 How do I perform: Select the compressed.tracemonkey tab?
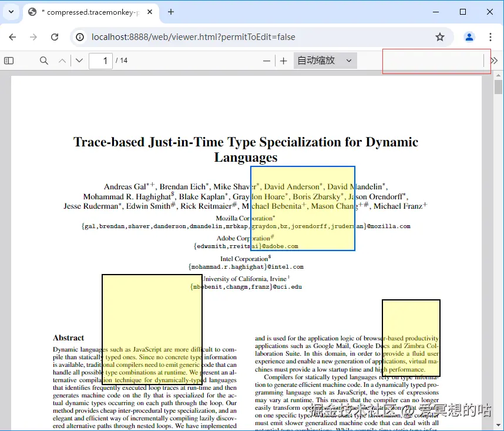pyautogui.click(x=91, y=12)
